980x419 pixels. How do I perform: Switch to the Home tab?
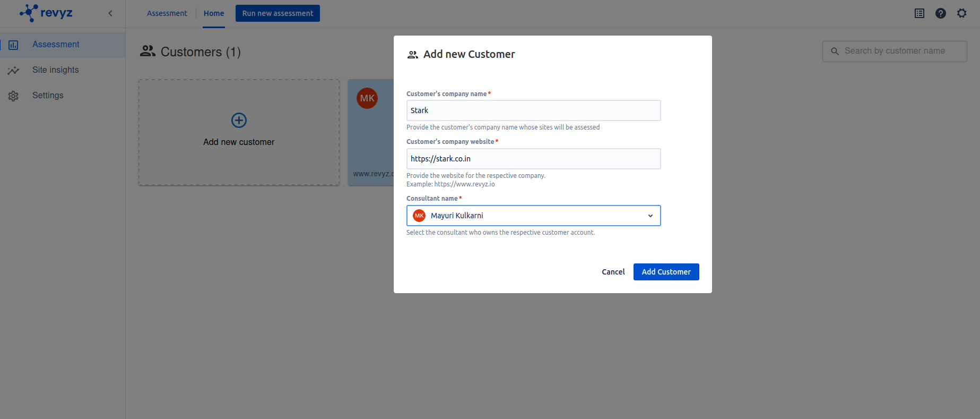pos(214,13)
